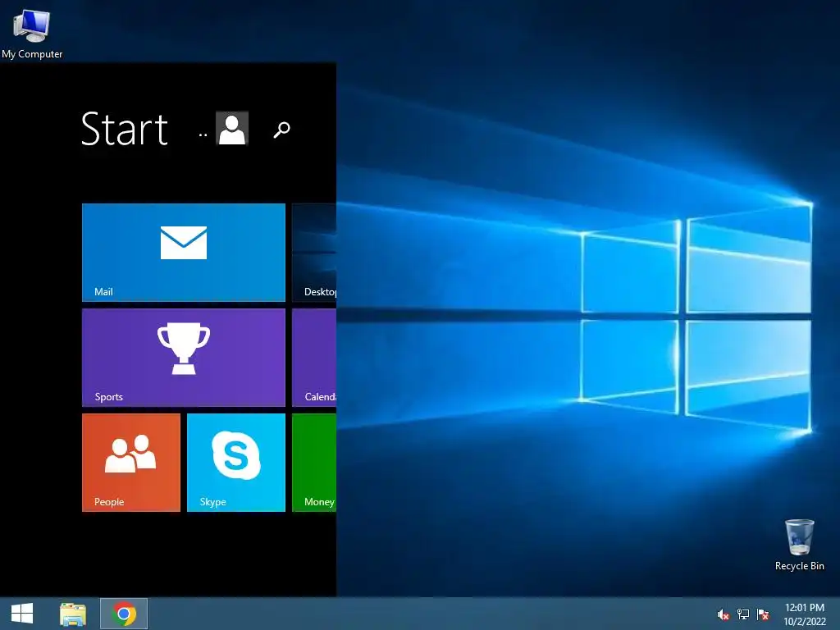Click the Windows Start button
Image resolution: width=840 pixels, height=630 pixels.
coord(22,614)
